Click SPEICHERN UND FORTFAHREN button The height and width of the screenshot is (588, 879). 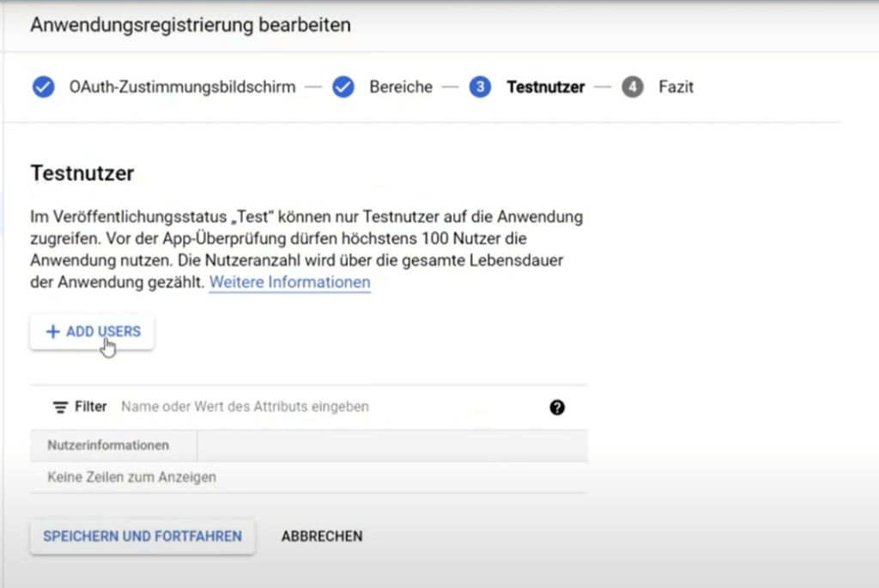click(x=142, y=536)
